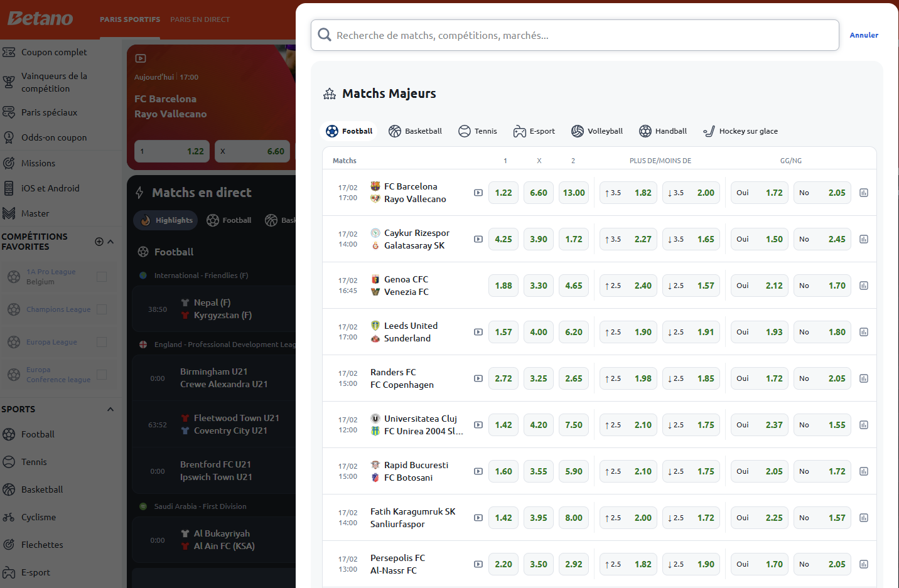Check the Champions League checkbox
Viewport: 899px width, 588px height.
coord(102,309)
